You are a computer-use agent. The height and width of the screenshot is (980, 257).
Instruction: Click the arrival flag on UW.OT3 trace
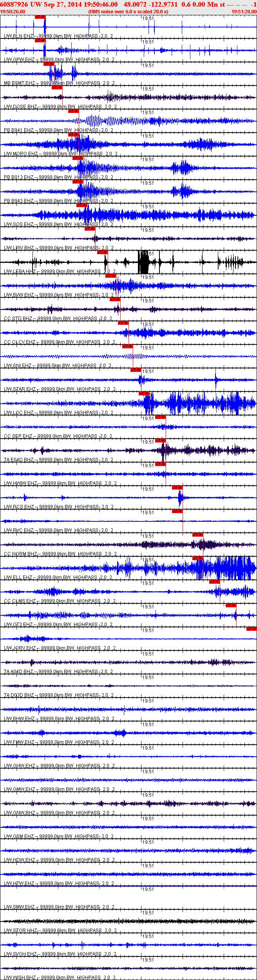pos(231,605)
